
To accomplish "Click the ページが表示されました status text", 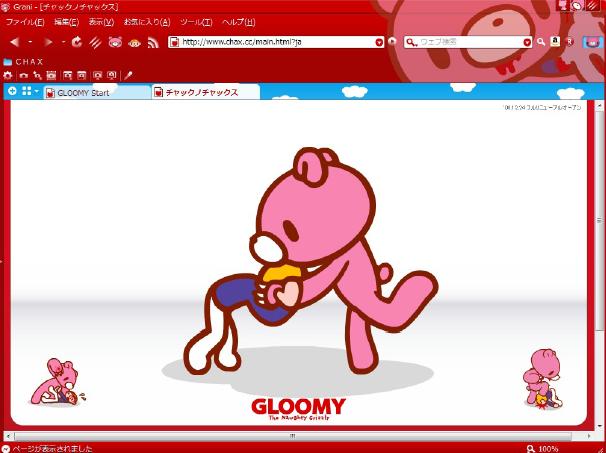I will point(53,449).
